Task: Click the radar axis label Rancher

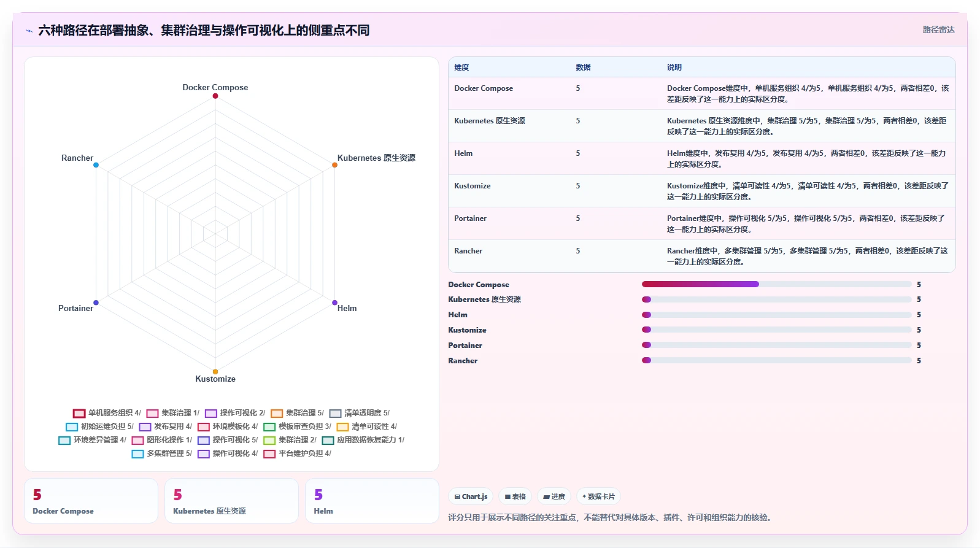Action: (x=77, y=158)
